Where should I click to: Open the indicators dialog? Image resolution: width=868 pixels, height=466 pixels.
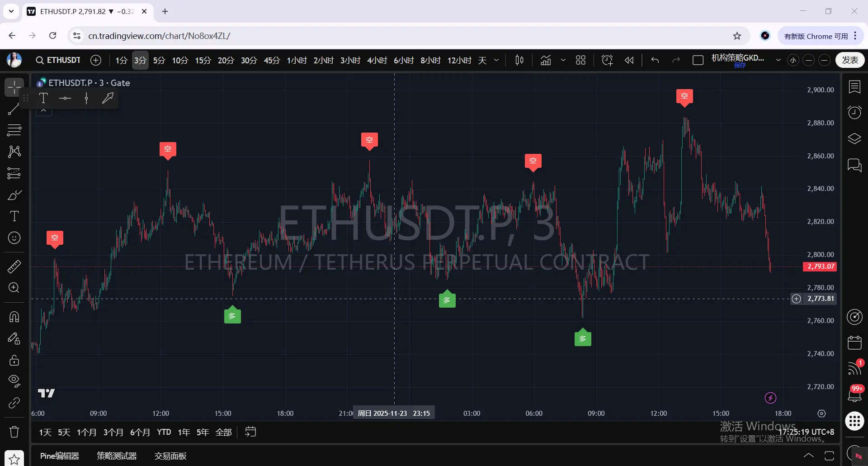tap(546, 60)
